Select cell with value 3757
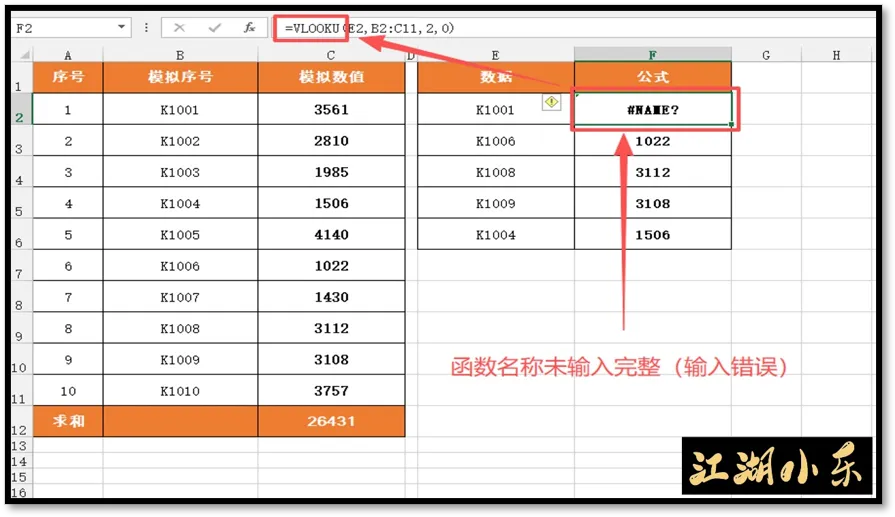 click(x=331, y=390)
